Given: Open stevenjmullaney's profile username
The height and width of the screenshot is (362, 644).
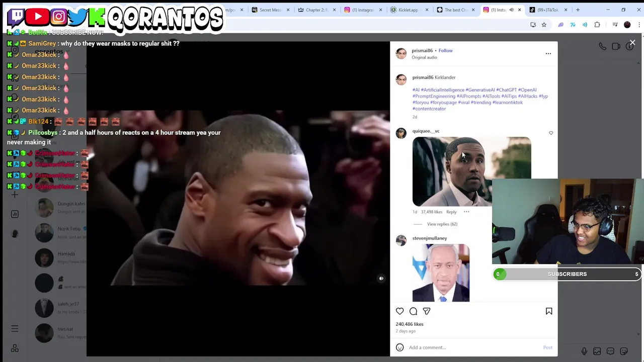Looking at the screenshot, I should (x=430, y=238).
